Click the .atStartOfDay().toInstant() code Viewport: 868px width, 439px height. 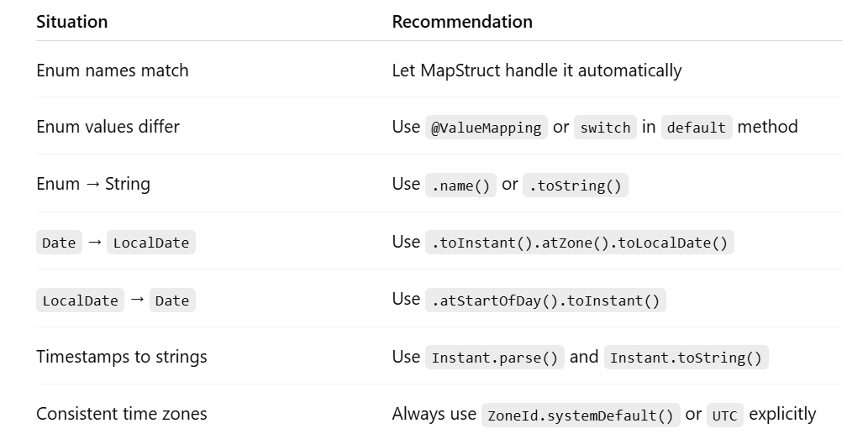click(x=545, y=300)
